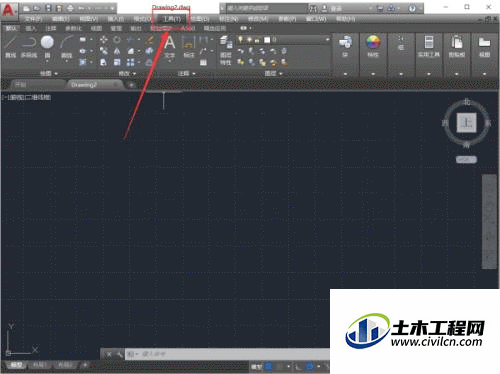Open the View (视图) menu
500x374 pixels.
click(x=88, y=19)
